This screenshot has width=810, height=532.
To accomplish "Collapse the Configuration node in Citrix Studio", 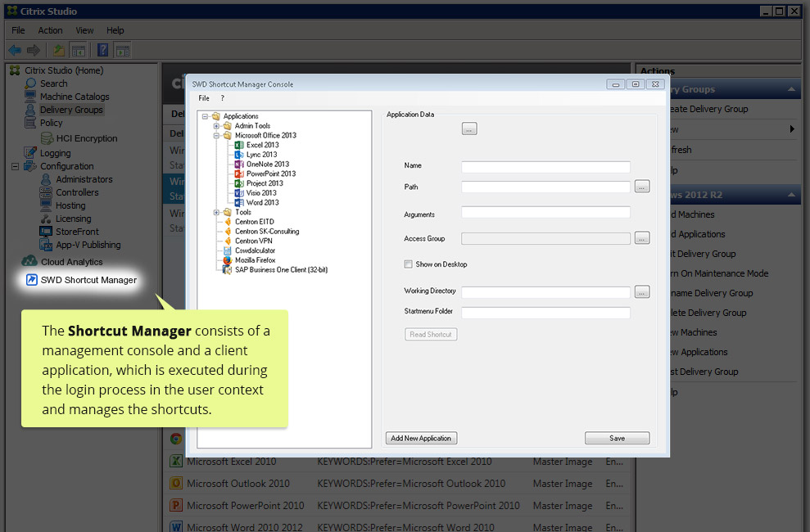I will 15,166.
